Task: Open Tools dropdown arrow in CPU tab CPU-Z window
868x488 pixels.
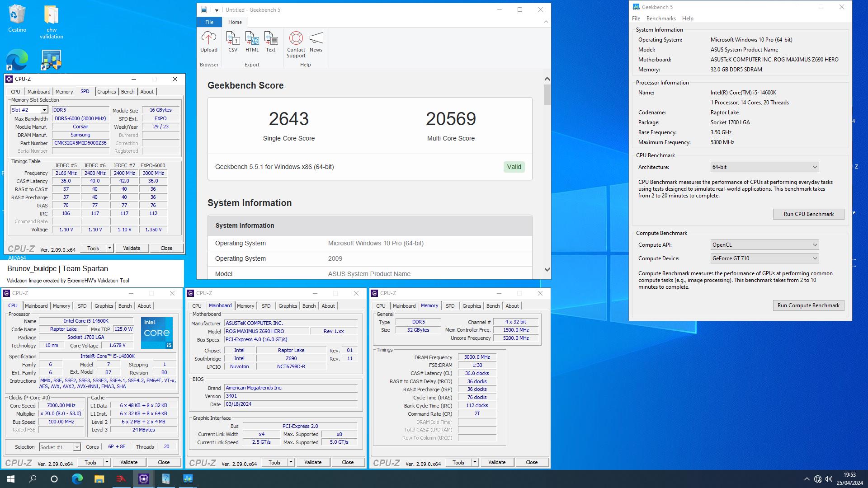Action: click(x=107, y=462)
